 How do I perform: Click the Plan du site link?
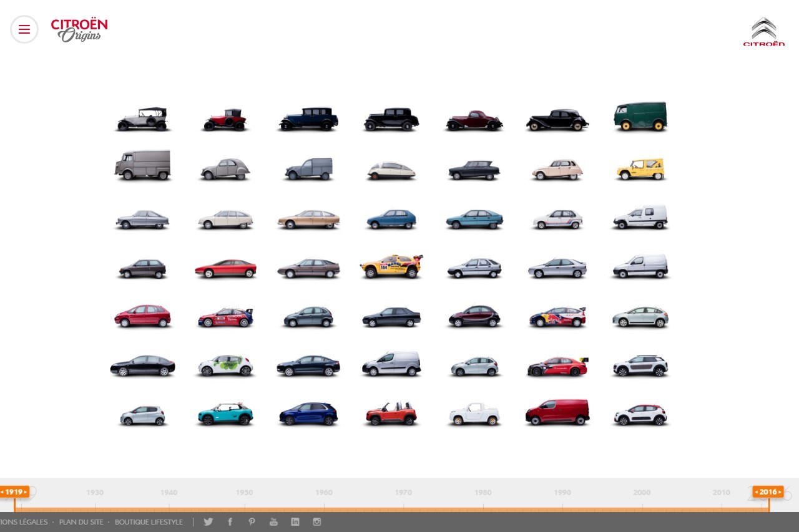pos(81,522)
